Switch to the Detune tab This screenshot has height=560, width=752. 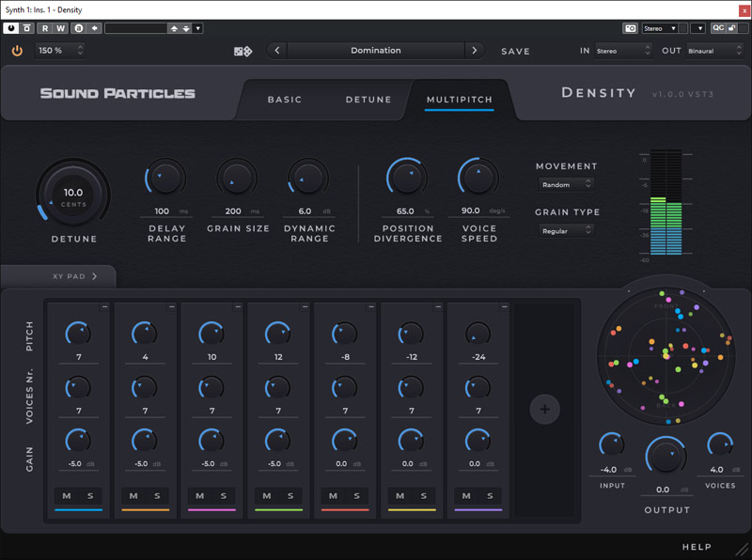tap(368, 100)
